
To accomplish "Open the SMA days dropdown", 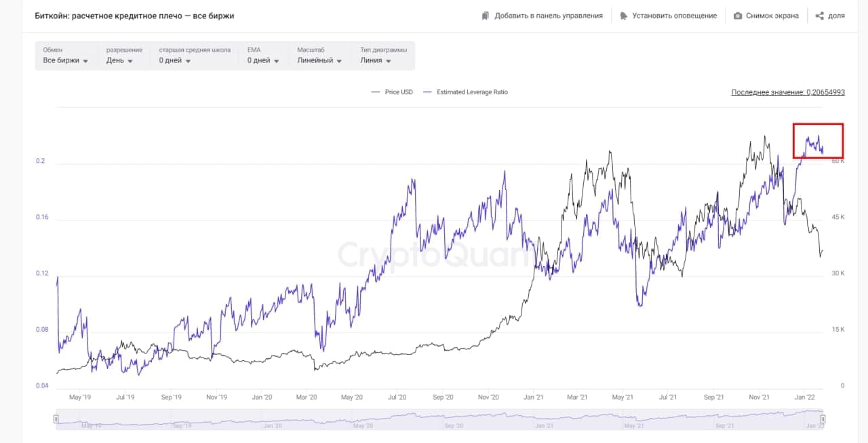I will (175, 60).
